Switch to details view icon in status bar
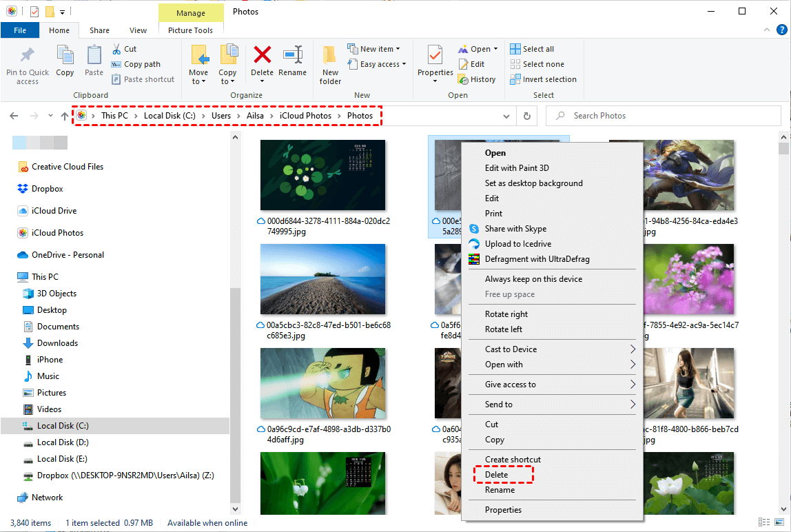This screenshot has height=532, width=791. [x=763, y=523]
